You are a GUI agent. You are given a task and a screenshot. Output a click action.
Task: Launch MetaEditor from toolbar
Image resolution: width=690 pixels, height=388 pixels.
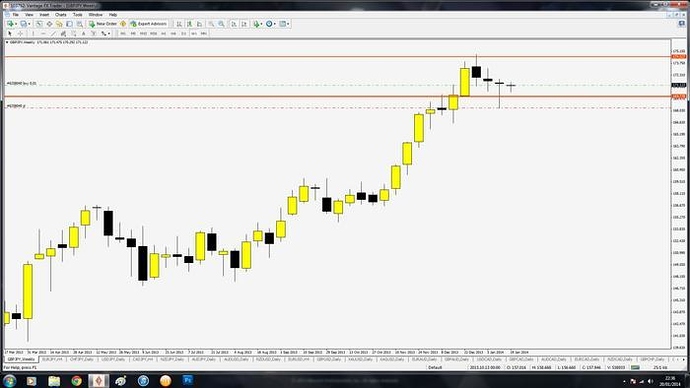[123, 24]
